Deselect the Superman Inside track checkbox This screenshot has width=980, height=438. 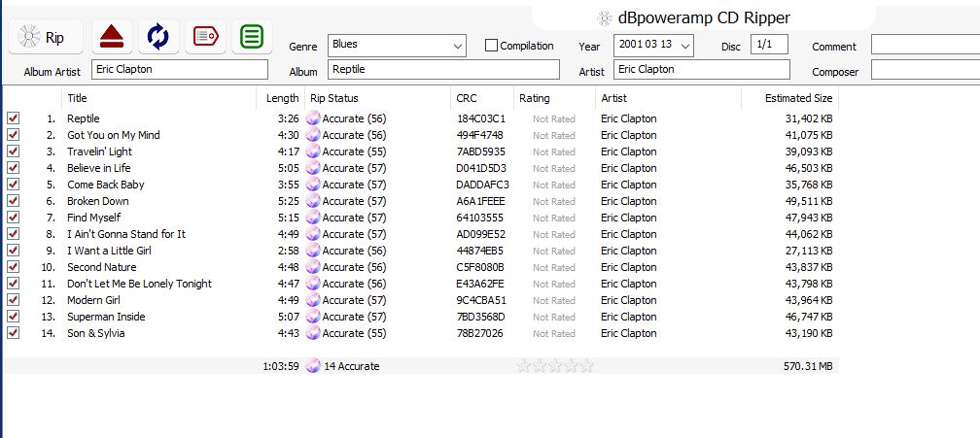coord(14,317)
